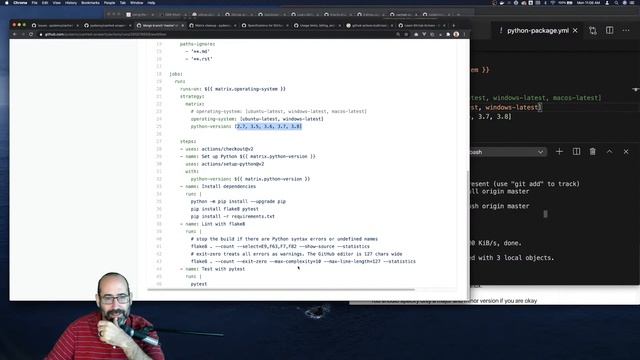Switch to the fourth Chrome tab
The width and height of the screenshot is (640, 360).
click(x=212, y=25)
